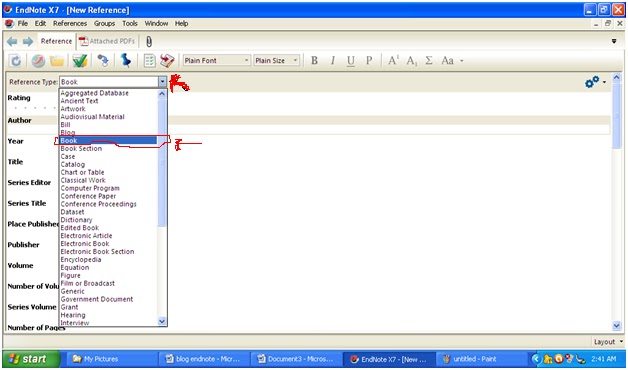Click the Sigma symbol font icon
The height and width of the screenshot is (370, 628).
coord(429,61)
